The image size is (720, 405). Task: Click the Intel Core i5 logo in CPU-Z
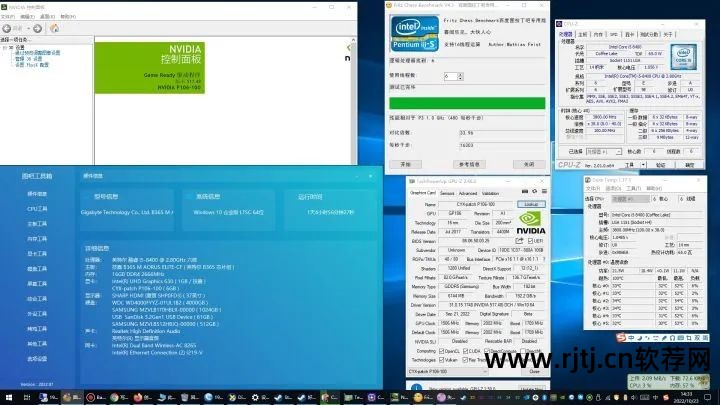683,57
